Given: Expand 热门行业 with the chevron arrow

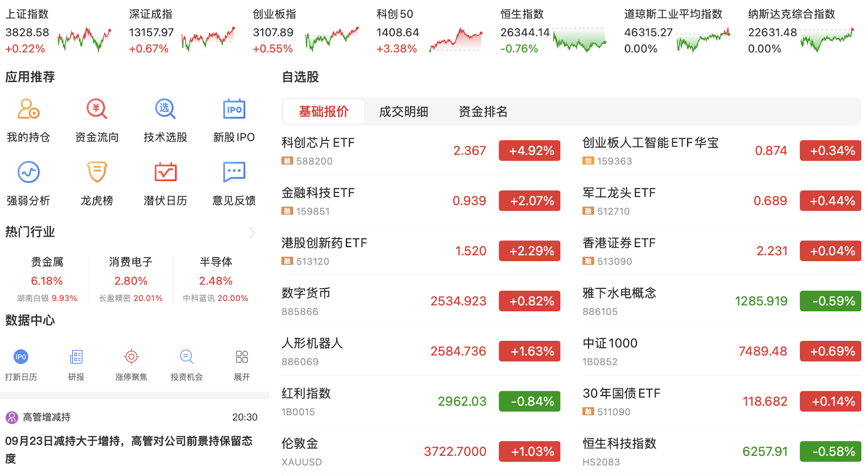Looking at the screenshot, I should click(252, 233).
